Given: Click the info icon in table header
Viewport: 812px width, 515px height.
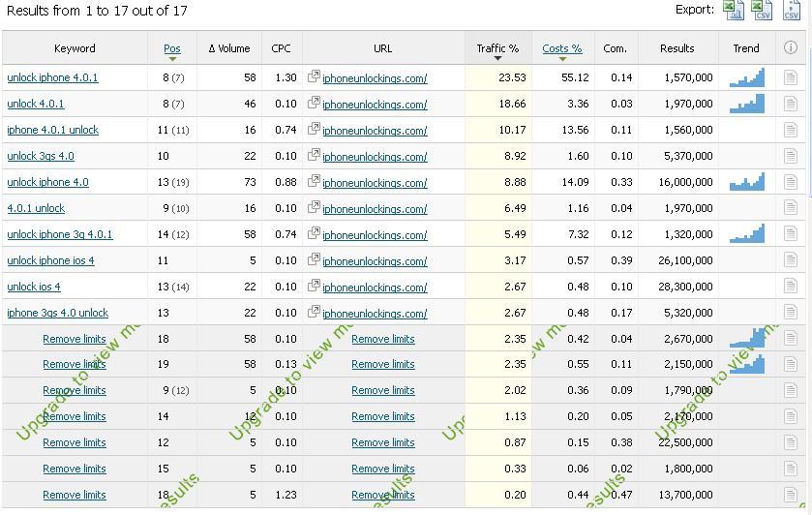Looking at the screenshot, I should point(791,47).
